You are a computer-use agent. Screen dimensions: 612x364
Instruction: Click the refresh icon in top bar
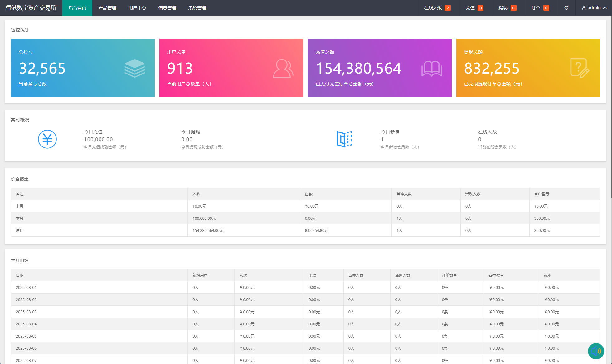click(566, 8)
